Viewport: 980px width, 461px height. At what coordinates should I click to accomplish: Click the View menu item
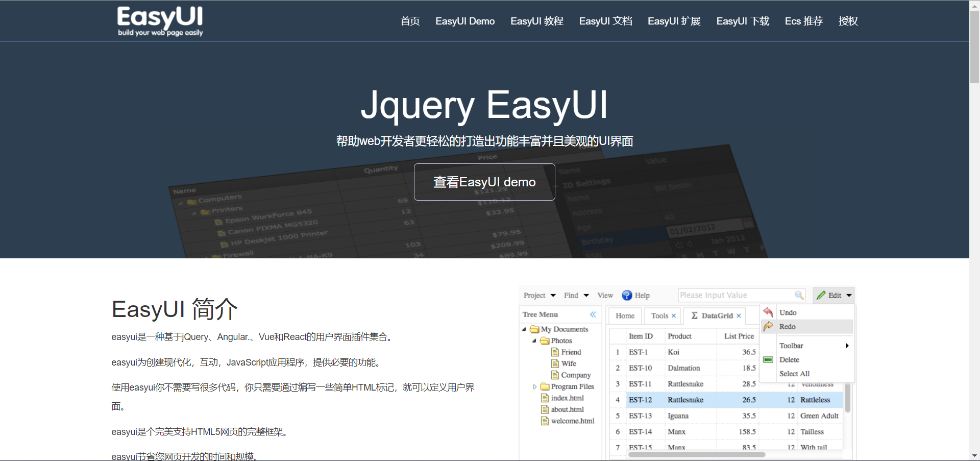coord(605,295)
